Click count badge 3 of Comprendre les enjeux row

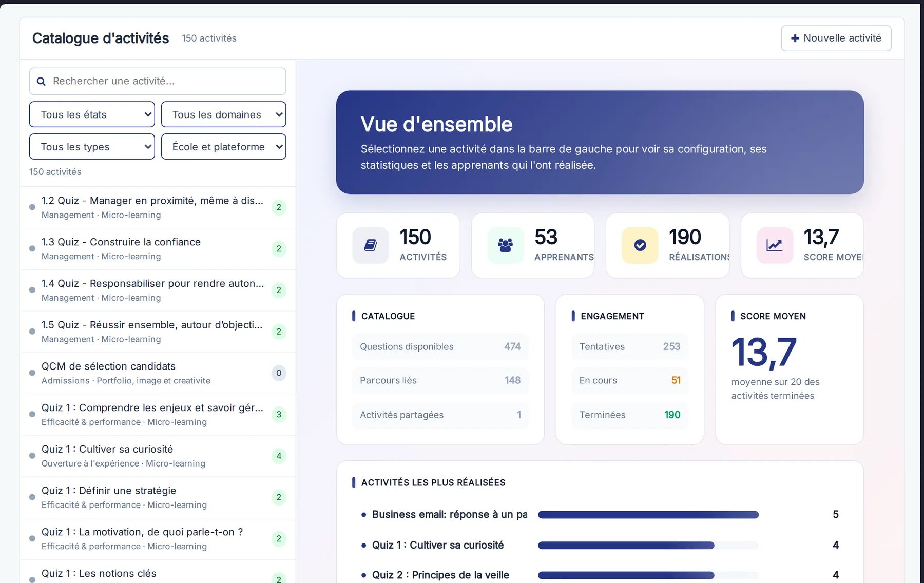click(x=279, y=414)
